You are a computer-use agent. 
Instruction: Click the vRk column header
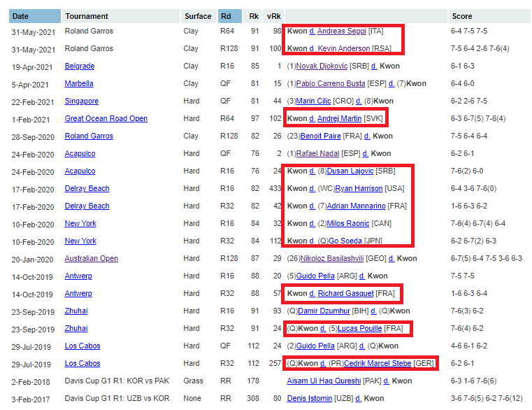(273, 16)
